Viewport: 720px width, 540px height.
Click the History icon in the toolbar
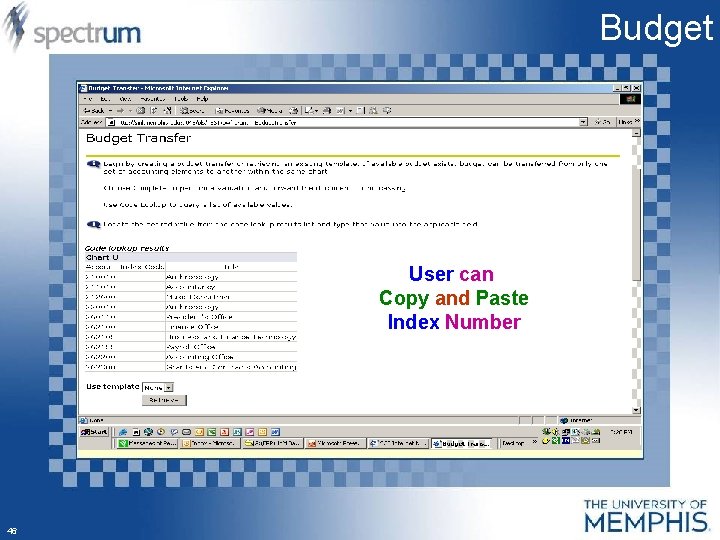click(293, 111)
